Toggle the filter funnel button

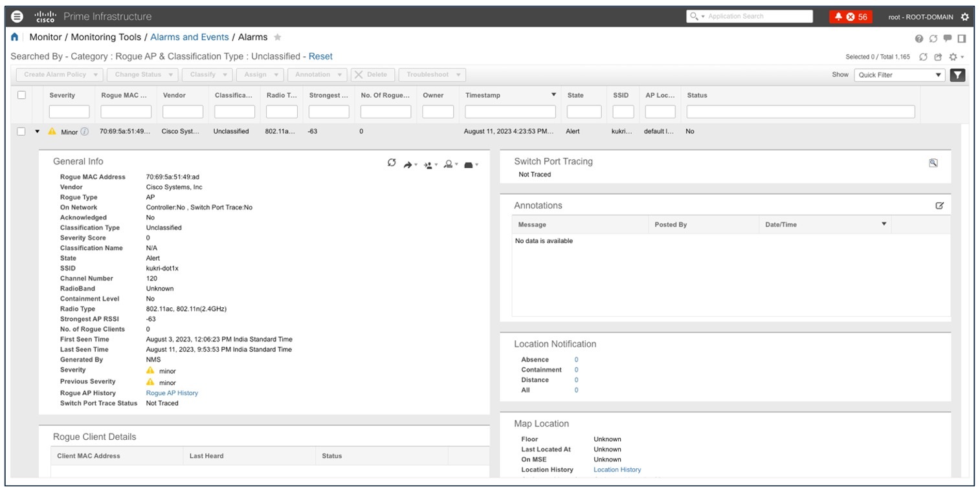(957, 74)
